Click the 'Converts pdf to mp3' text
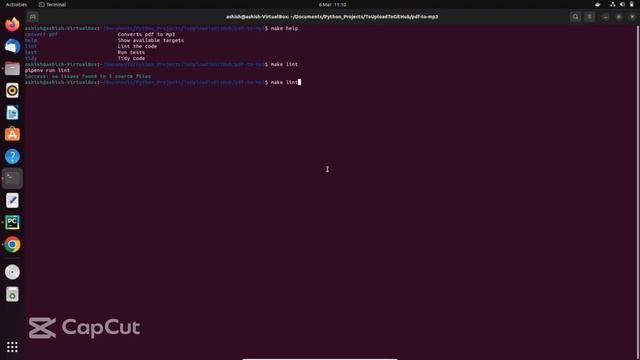 click(146, 34)
